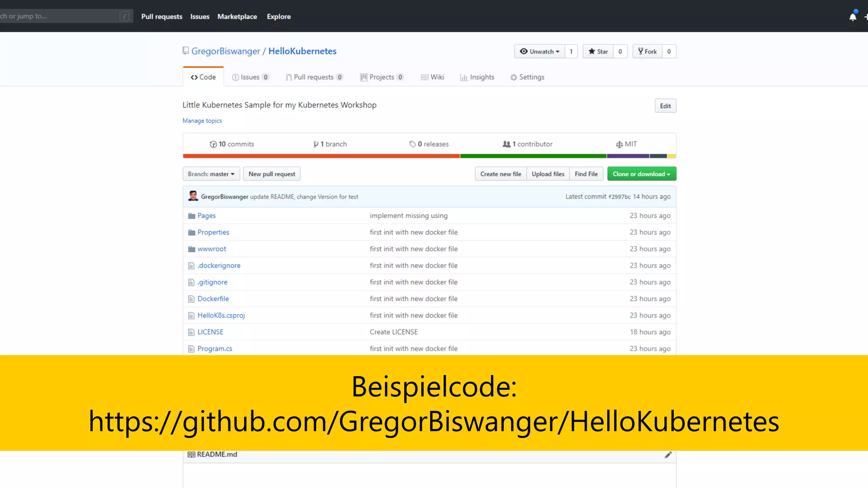Click the file icon beside .dockerignore
868x488 pixels.
click(191, 266)
